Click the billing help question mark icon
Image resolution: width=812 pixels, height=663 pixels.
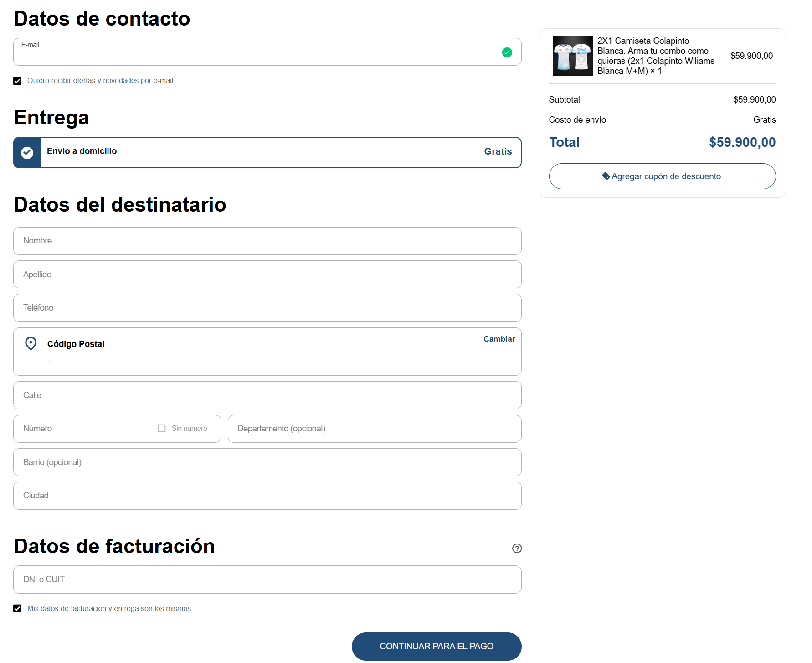517,548
